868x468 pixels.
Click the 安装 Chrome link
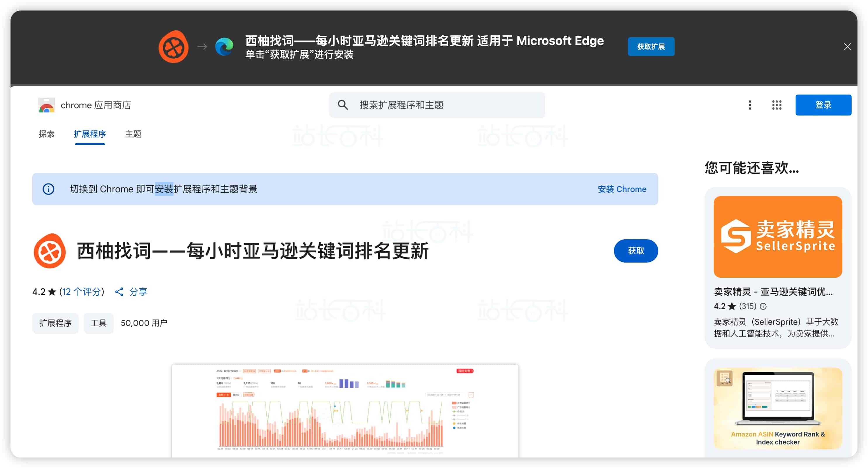pos(622,189)
